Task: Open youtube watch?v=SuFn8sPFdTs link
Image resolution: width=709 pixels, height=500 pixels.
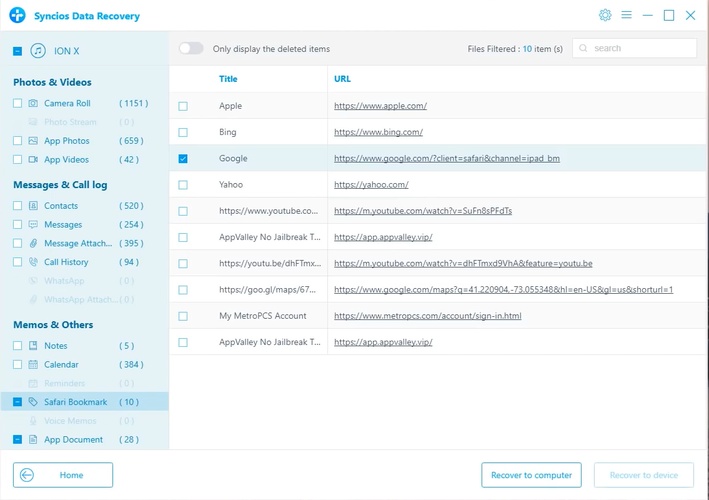Action: point(423,211)
